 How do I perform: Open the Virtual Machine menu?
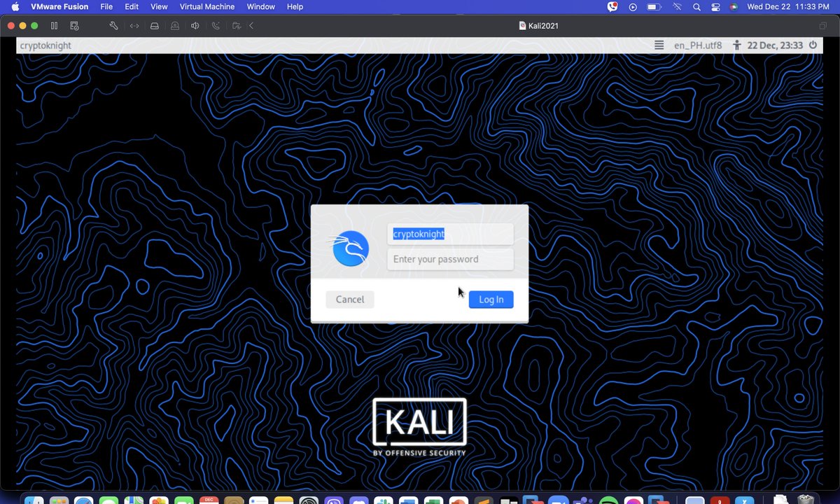(207, 6)
